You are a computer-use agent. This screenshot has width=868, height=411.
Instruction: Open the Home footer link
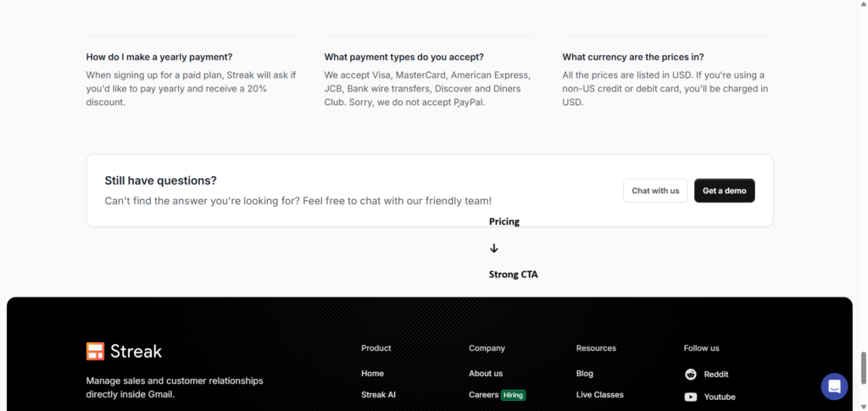coord(373,374)
